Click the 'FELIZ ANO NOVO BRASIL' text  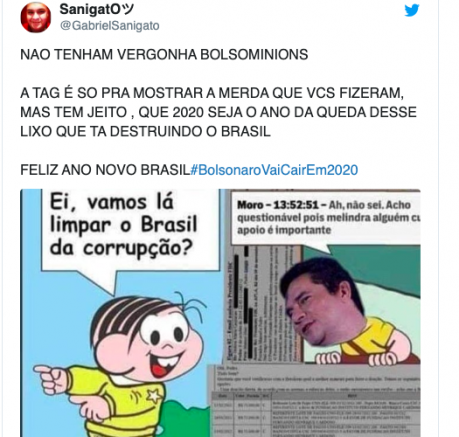click(x=105, y=170)
